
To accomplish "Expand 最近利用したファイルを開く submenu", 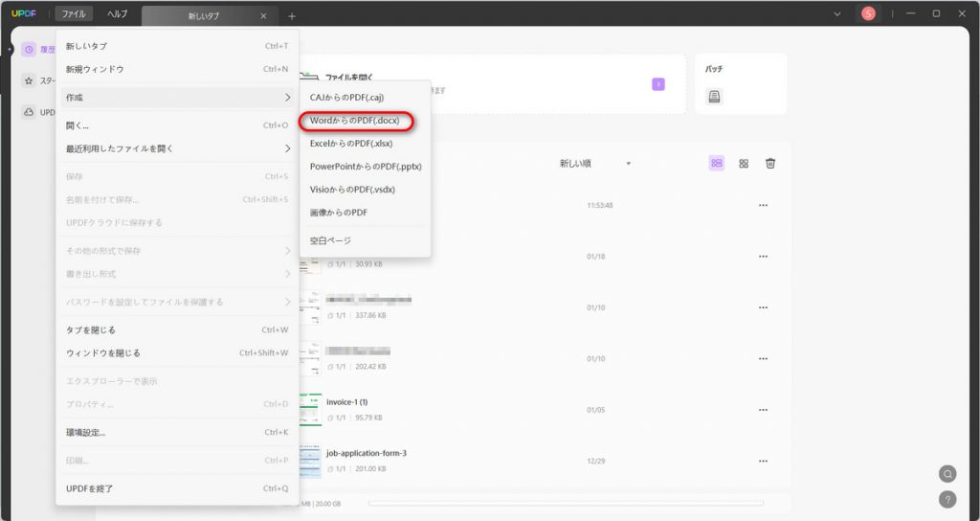I will [x=177, y=148].
